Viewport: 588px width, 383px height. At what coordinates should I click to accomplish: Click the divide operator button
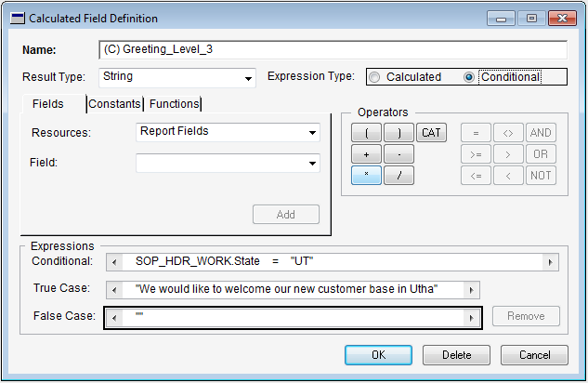[x=399, y=176]
